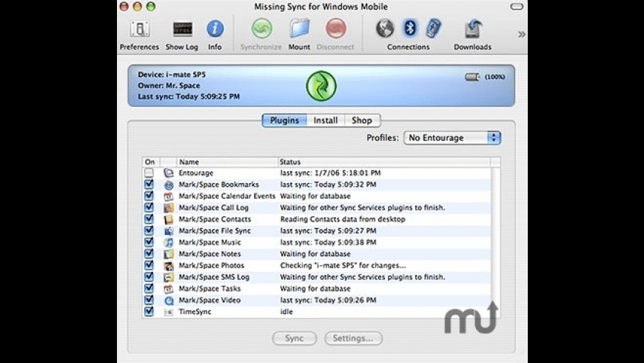Open the Profiles dropdown showing No Entourage
Image resolution: width=644 pixels, height=363 pixels.
[x=452, y=138]
